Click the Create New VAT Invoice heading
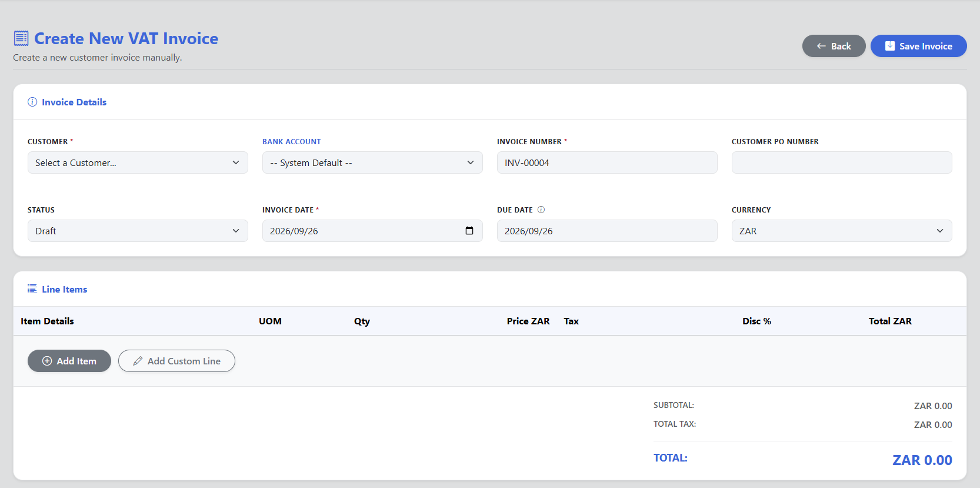 126,38
